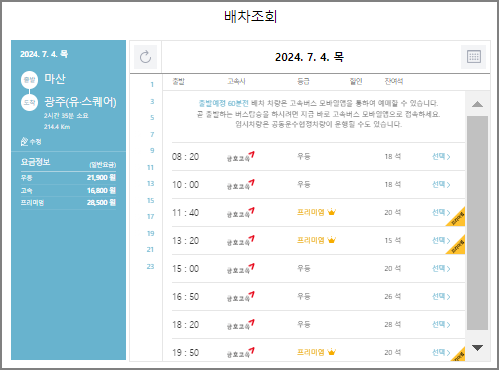Click the 등급 column header
Viewport: 499px width, 370px height.
click(x=303, y=81)
